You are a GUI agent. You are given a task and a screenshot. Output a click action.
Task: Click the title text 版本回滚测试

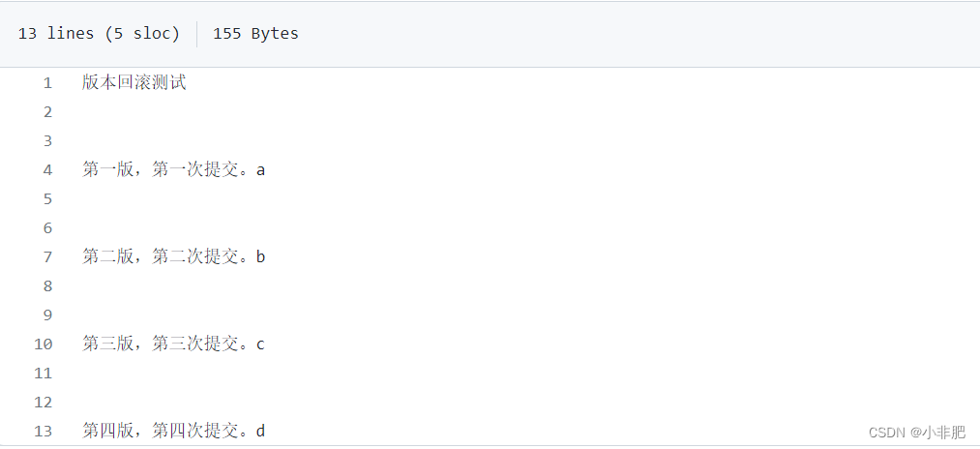tap(134, 83)
